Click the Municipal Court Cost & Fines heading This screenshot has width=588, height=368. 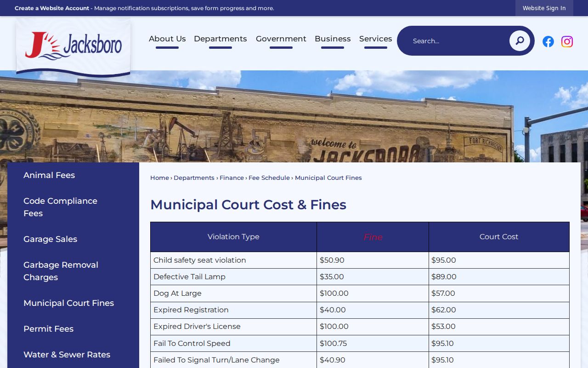[248, 205]
